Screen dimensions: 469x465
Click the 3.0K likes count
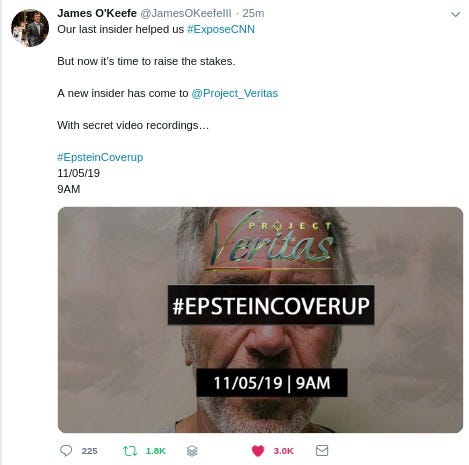pyautogui.click(x=284, y=451)
